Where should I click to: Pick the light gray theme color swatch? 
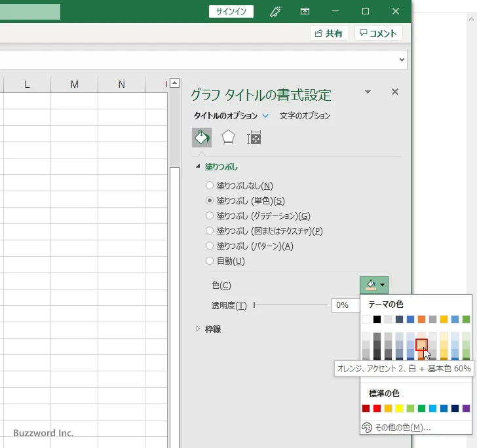(x=388, y=319)
